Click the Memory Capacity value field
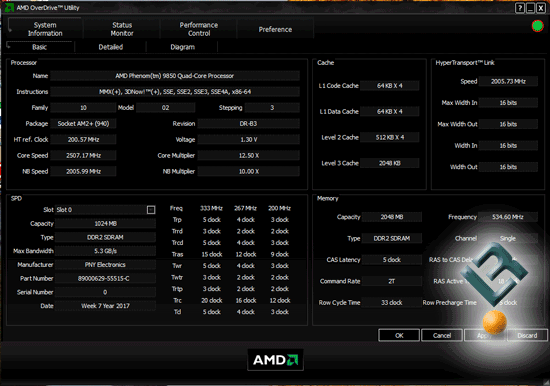The height and width of the screenshot is (386, 550). point(391,217)
